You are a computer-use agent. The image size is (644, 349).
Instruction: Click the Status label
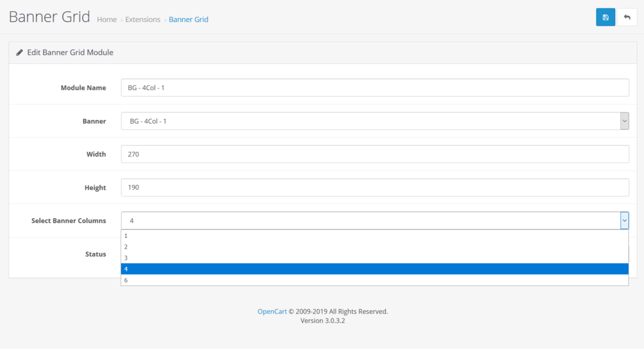[96, 254]
